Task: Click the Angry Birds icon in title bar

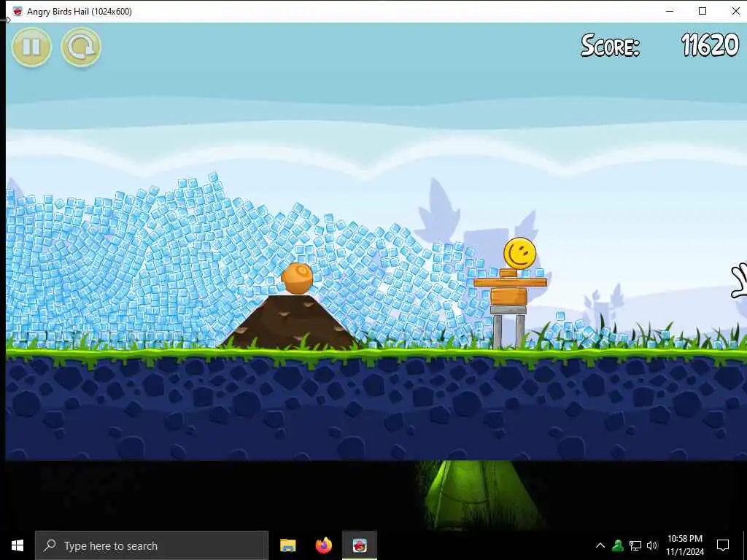Action: click(x=18, y=12)
